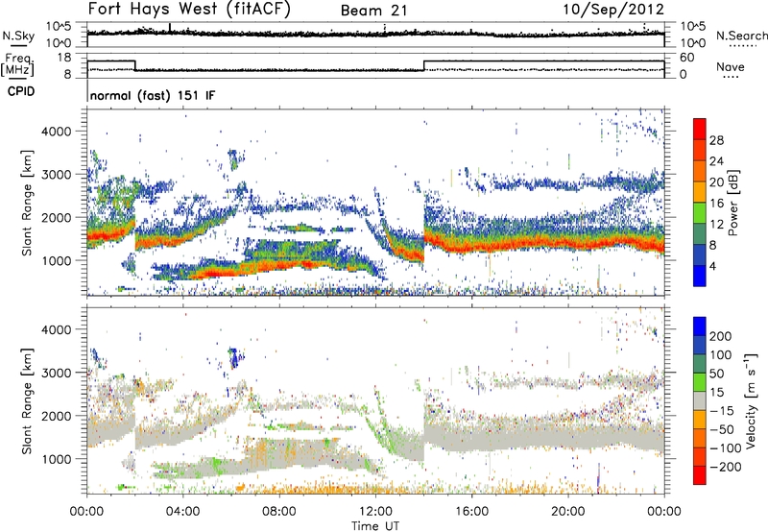
Task: Click the "Nave" legend label
Action: pyautogui.click(x=731, y=66)
